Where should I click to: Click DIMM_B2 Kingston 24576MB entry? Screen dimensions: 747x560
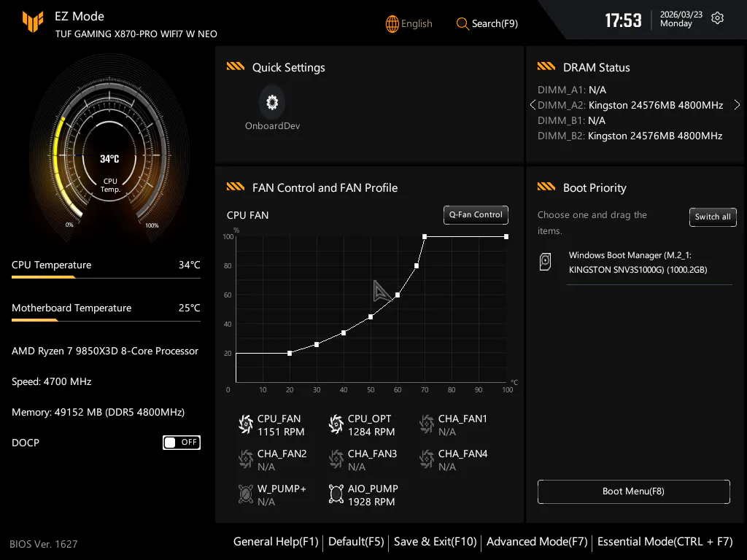click(630, 136)
